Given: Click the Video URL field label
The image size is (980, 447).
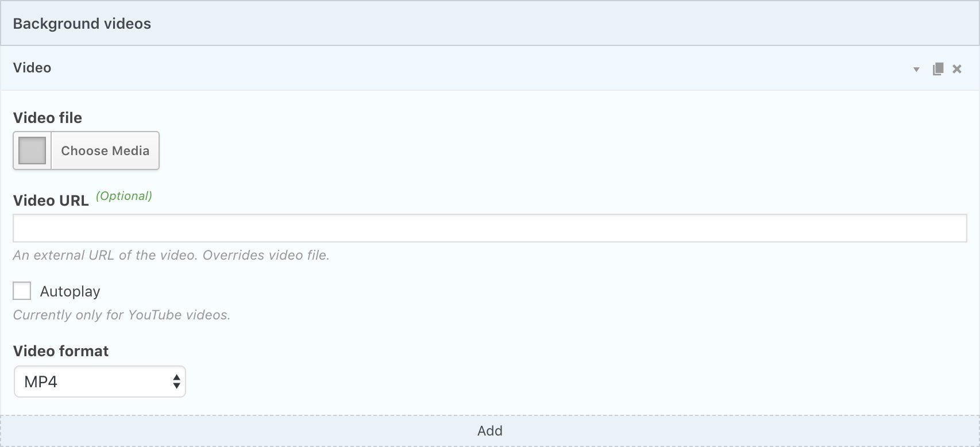Looking at the screenshot, I should (x=51, y=201).
